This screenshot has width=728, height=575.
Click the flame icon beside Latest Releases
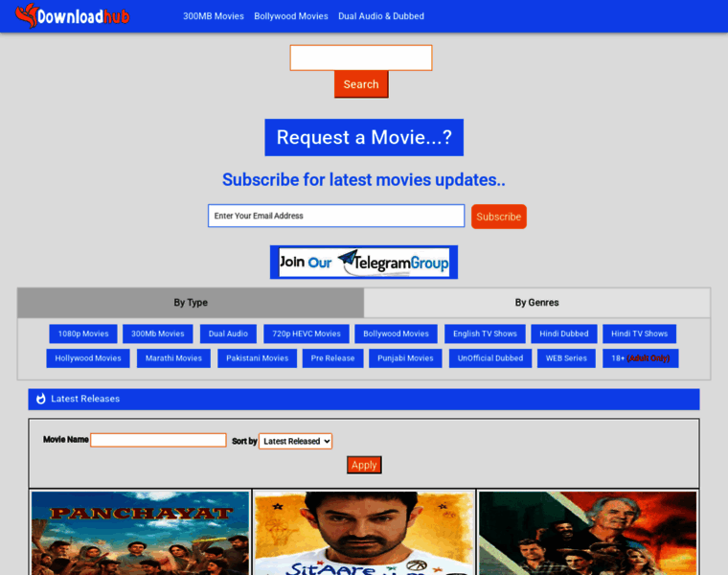[x=41, y=399]
